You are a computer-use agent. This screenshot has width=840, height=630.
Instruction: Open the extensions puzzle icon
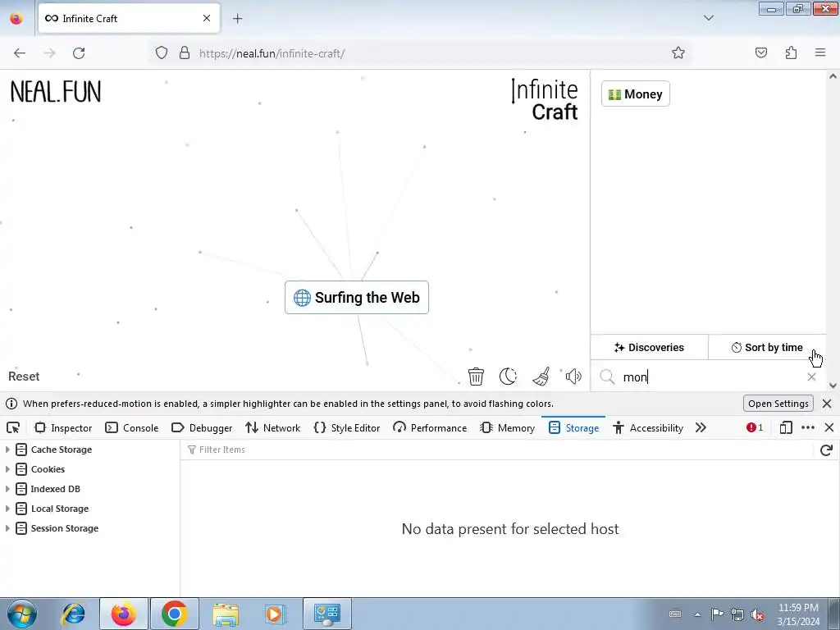pyautogui.click(x=792, y=52)
